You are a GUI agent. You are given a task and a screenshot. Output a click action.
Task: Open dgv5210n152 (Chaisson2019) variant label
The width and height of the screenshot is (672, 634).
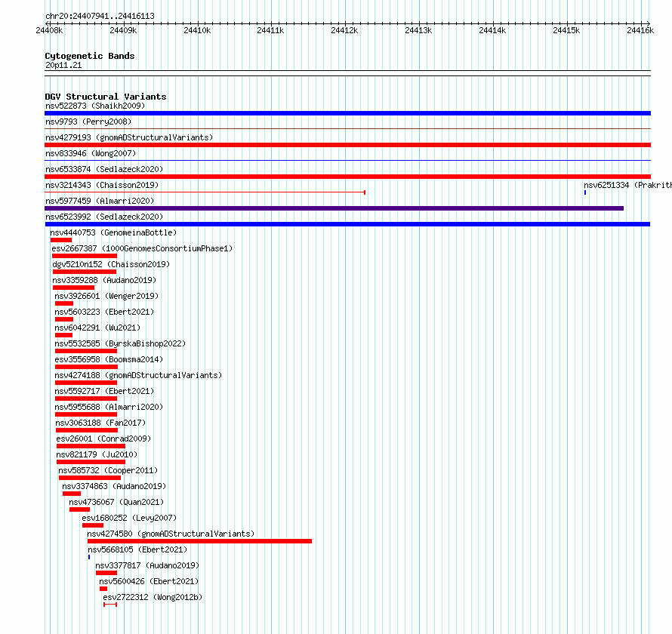pyautogui.click(x=111, y=264)
